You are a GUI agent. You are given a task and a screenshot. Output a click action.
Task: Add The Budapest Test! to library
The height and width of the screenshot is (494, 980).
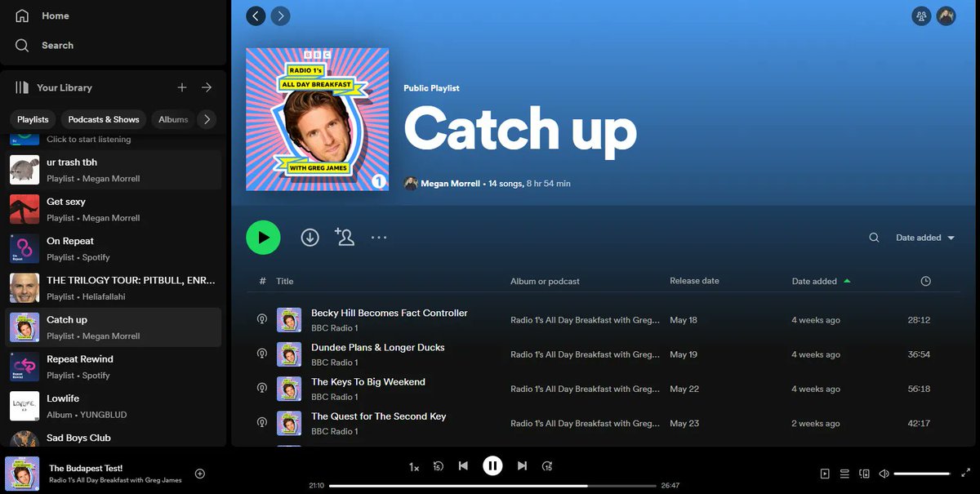click(x=199, y=474)
